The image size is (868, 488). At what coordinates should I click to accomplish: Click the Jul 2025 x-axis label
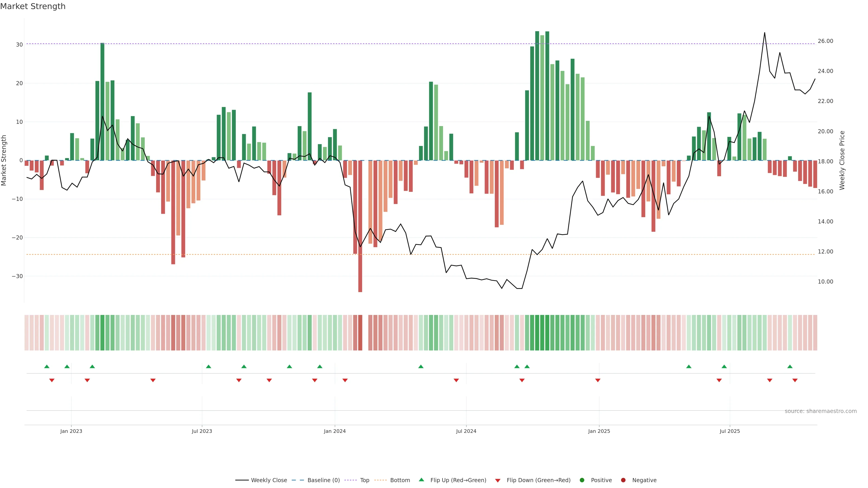[729, 431]
